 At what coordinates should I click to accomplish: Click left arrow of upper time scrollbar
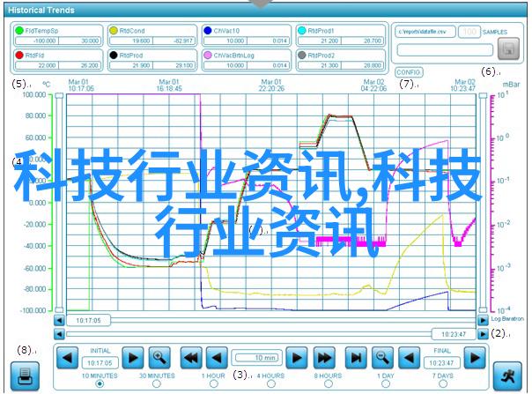tap(59, 320)
